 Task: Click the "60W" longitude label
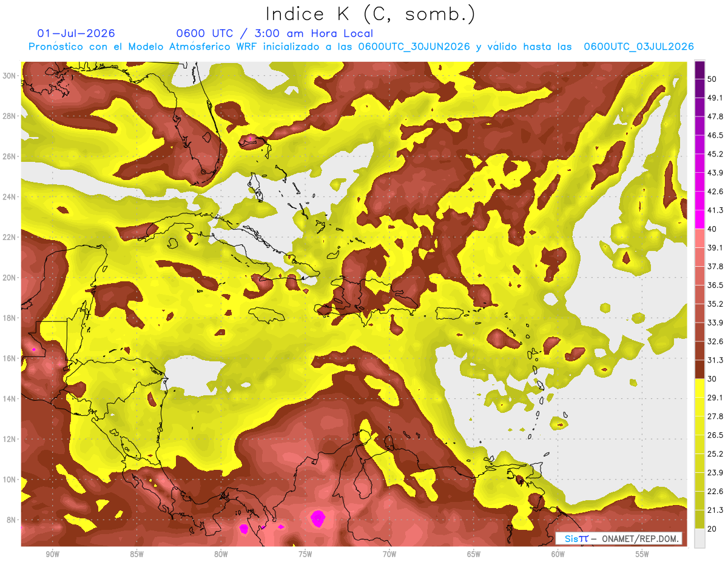(558, 554)
